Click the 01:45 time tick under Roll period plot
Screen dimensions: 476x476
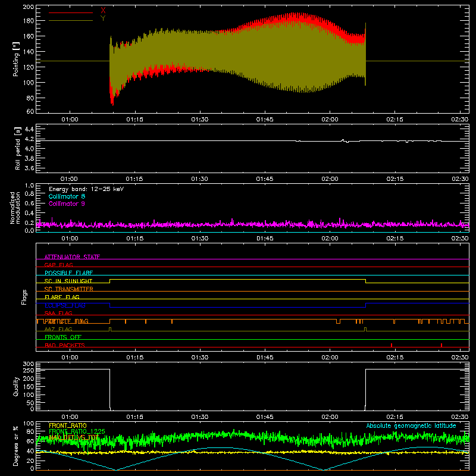(x=264, y=179)
